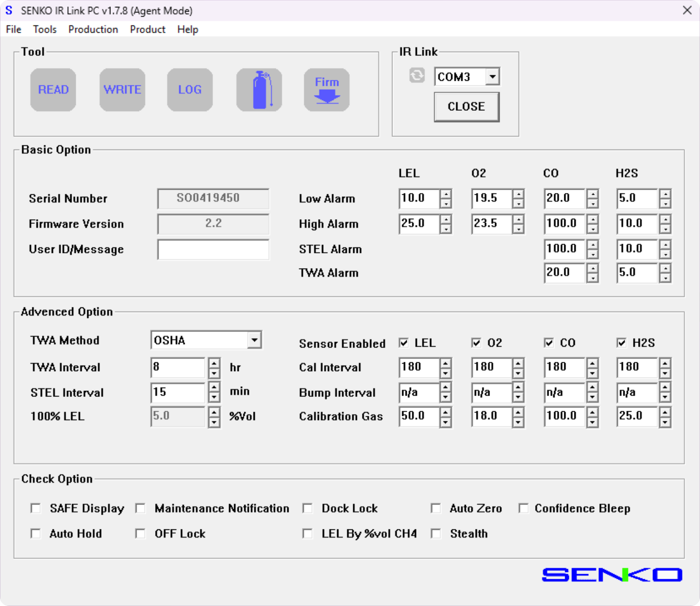This screenshot has height=606, width=700.
Task: Open the TWA Method dropdown
Action: click(x=254, y=340)
